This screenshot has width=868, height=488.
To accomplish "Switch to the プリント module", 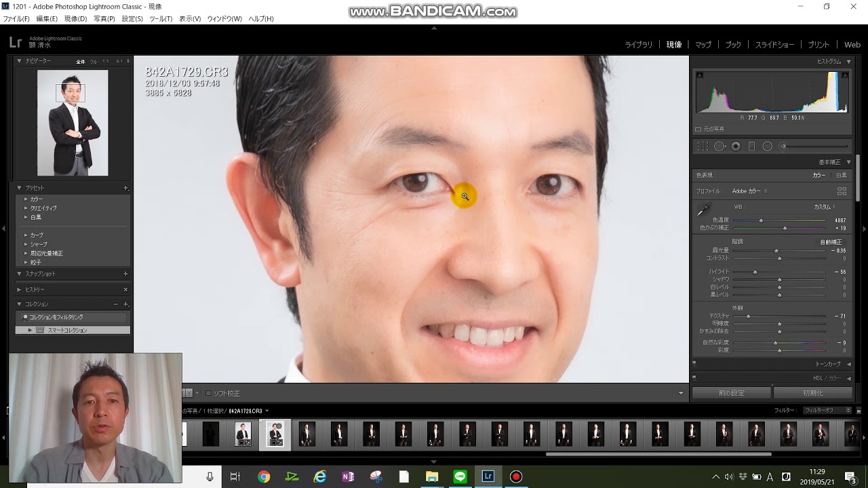I will (818, 45).
